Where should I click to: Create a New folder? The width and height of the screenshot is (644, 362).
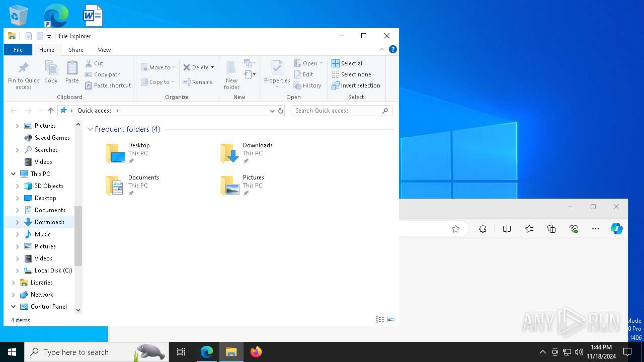[231, 75]
